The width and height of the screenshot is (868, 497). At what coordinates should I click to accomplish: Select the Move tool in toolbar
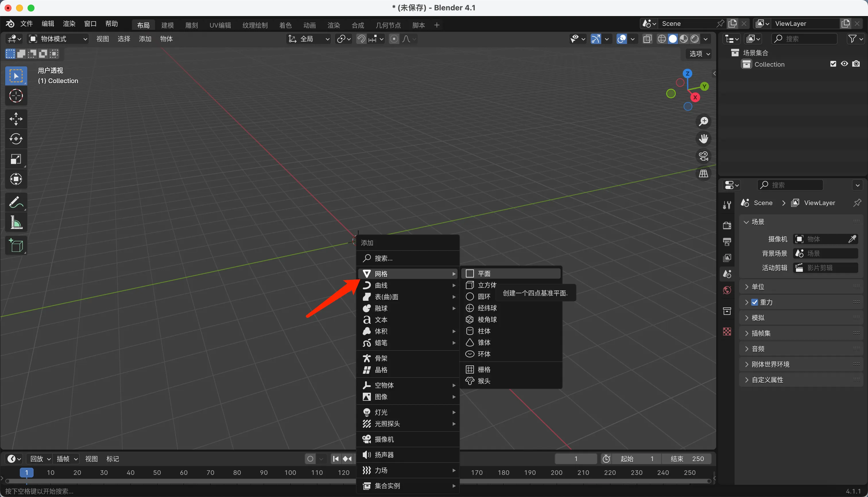coord(16,119)
